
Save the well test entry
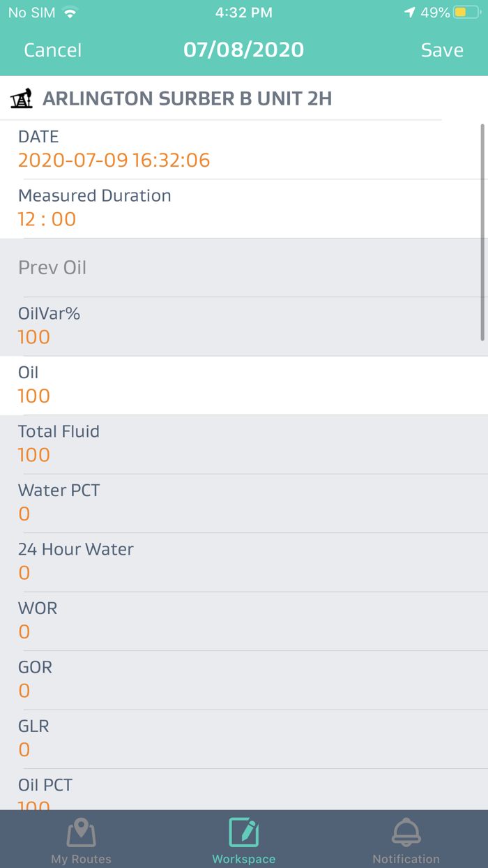pos(442,50)
